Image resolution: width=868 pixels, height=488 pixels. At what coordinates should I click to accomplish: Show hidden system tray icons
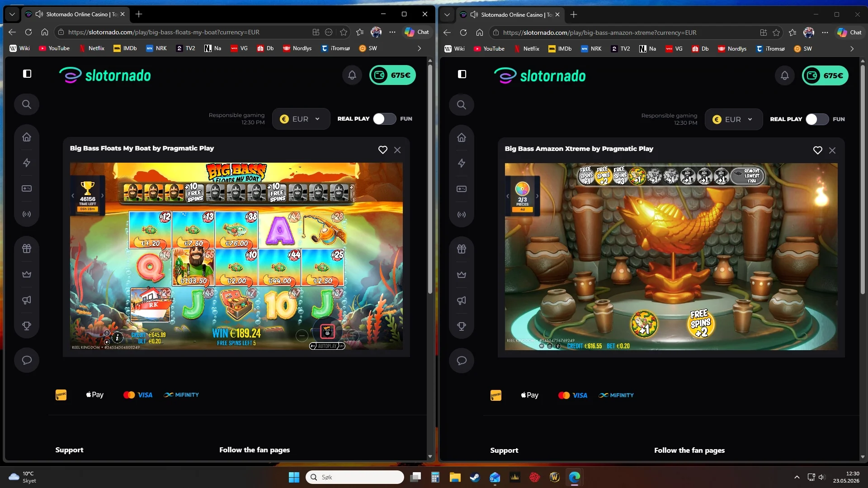pyautogui.click(x=797, y=477)
